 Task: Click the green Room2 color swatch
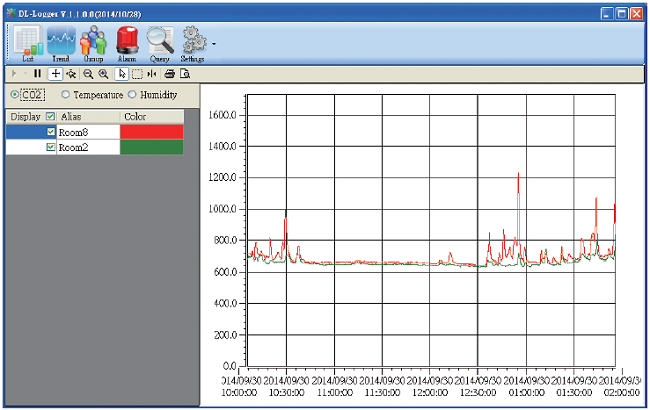pyautogui.click(x=151, y=147)
